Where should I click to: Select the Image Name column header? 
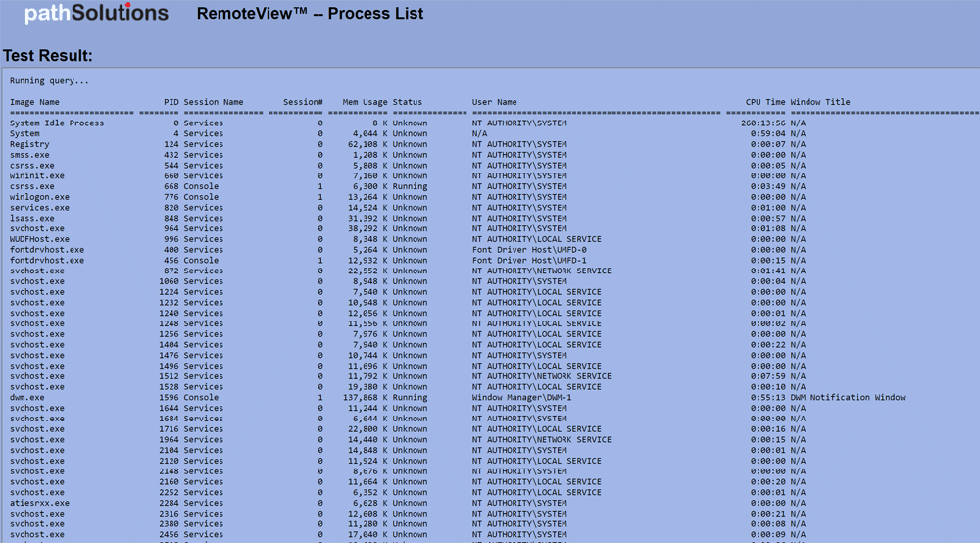click(34, 102)
